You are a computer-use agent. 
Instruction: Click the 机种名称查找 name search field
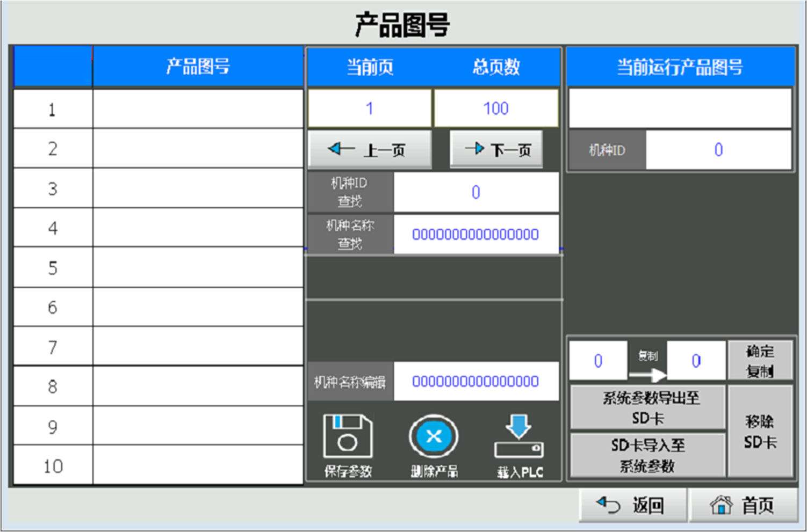tap(476, 235)
